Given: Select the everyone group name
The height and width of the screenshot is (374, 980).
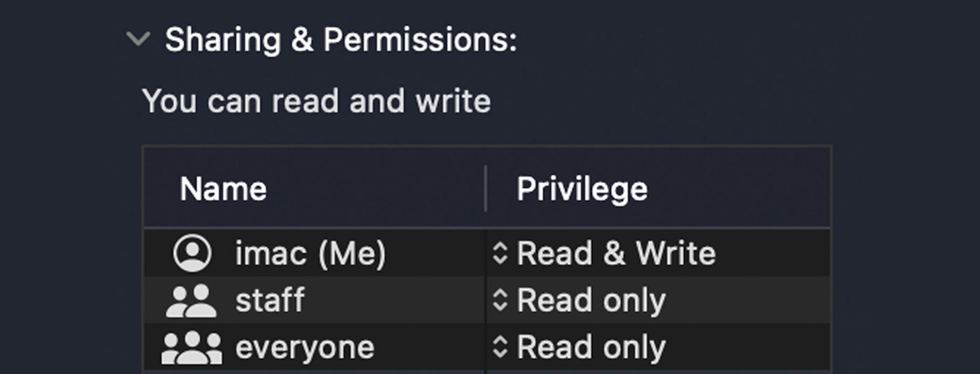Looking at the screenshot, I should point(305,347).
